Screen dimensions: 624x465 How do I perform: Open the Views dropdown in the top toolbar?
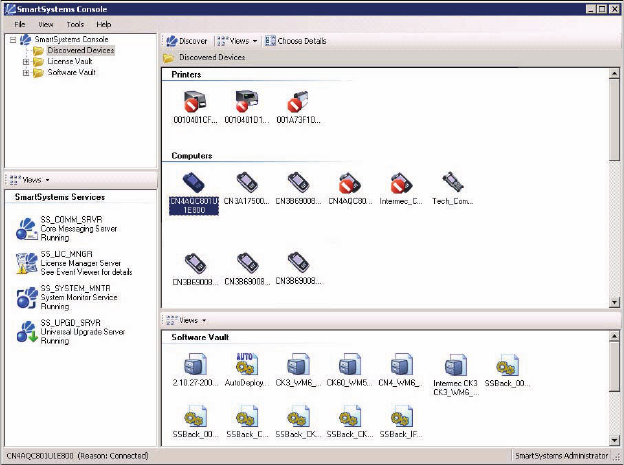238,41
